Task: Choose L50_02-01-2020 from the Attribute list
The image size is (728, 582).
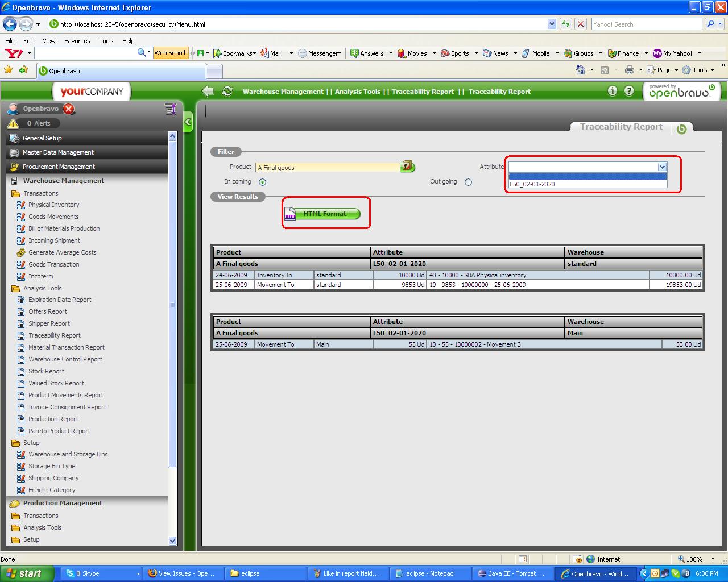Action: click(x=532, y=184)
